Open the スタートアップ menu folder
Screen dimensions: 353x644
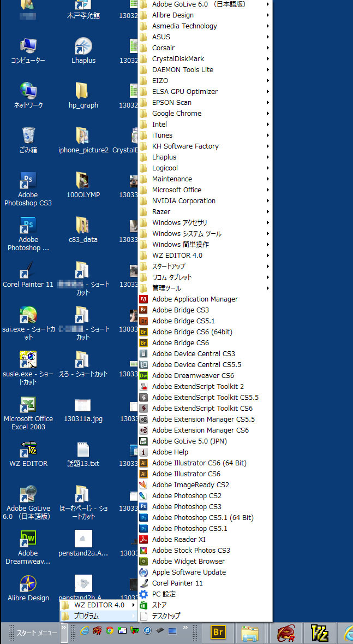pyautogui.click(x=205, y=266)
